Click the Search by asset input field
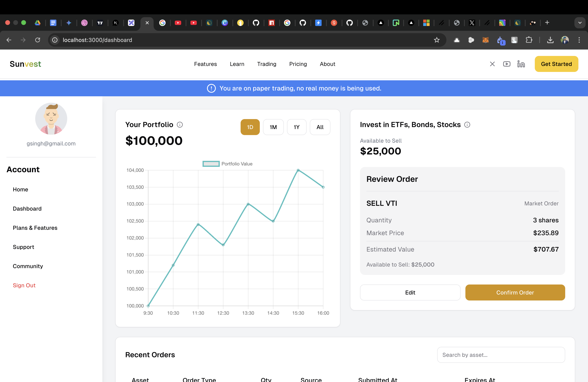588x382 pixels. [501, 355]
